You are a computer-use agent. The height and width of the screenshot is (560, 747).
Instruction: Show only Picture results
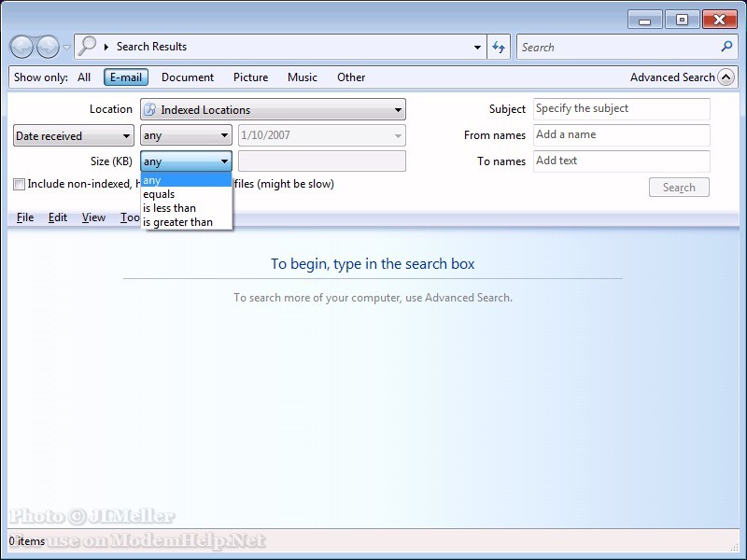point(250,77)
